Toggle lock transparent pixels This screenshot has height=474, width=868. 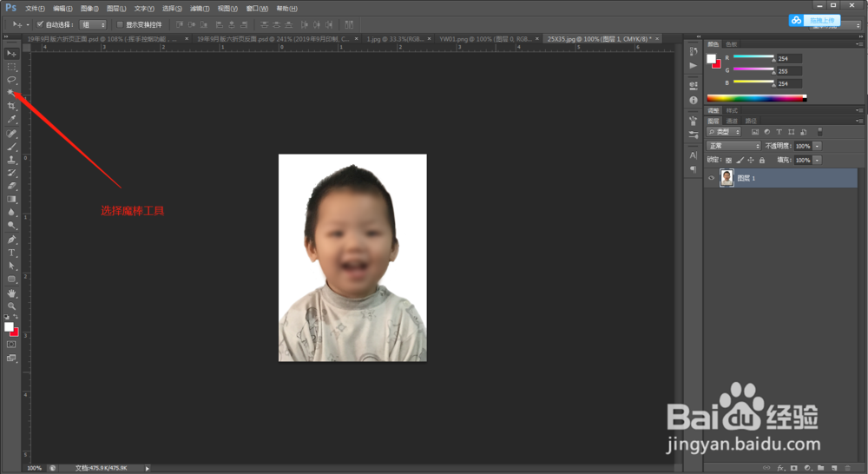tap(728, 160)
